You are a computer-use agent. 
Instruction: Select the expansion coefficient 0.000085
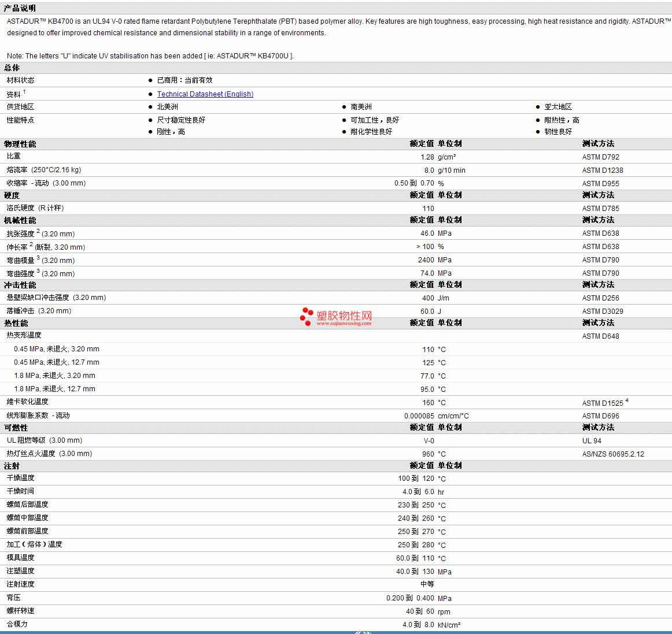tap(419, 416)
